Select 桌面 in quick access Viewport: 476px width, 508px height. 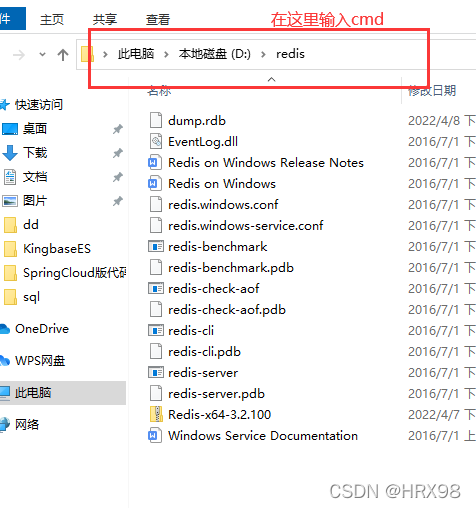click(35, 129)
